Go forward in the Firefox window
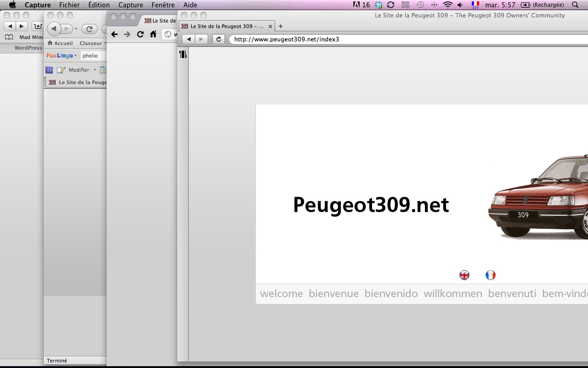 (x=67, y=29)
